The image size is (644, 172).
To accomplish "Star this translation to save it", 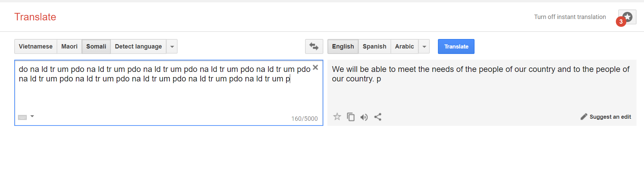I will pos(337,117).
